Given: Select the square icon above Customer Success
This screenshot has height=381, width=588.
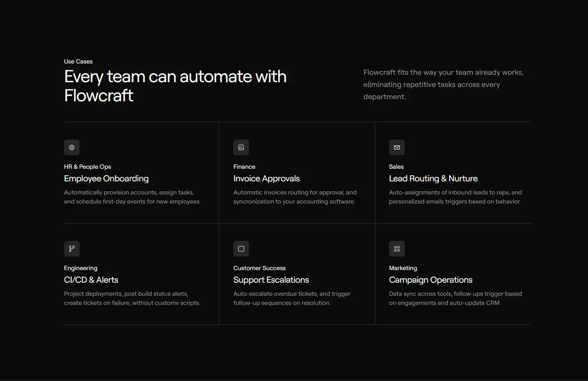Looking at the screenshot, I should tap(241, 248).
